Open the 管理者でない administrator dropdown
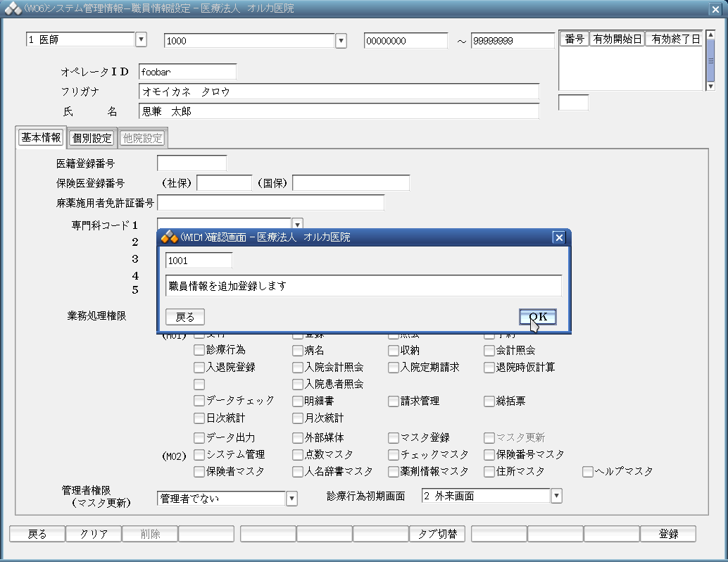Screen dimensions: 728x562 click(291, 499)
